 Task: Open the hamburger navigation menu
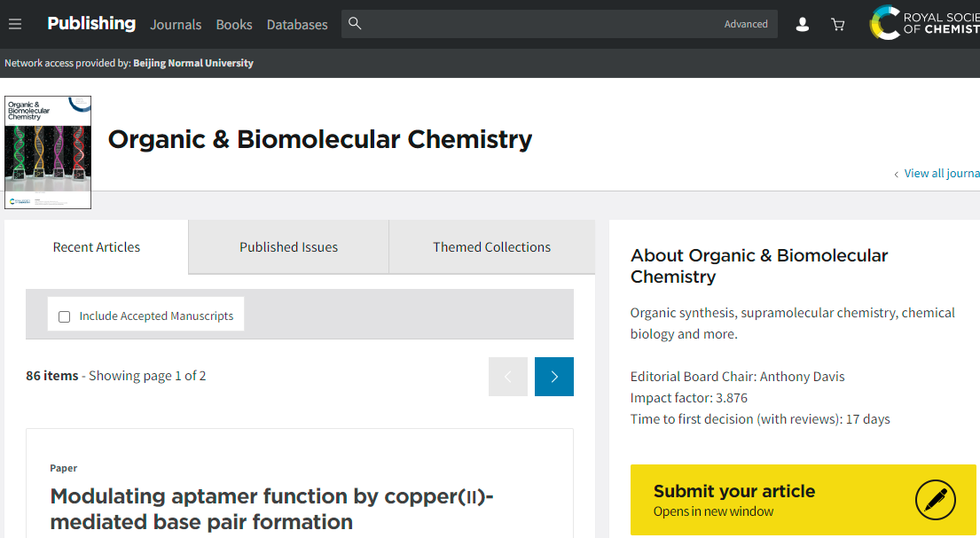pyautogui.click(x=15, y=24)
